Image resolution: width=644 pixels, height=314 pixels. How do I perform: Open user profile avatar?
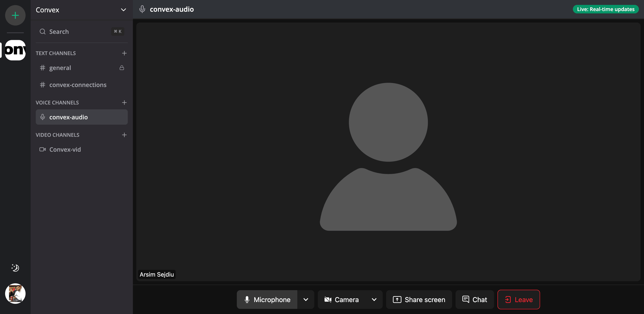click(15, 293)
